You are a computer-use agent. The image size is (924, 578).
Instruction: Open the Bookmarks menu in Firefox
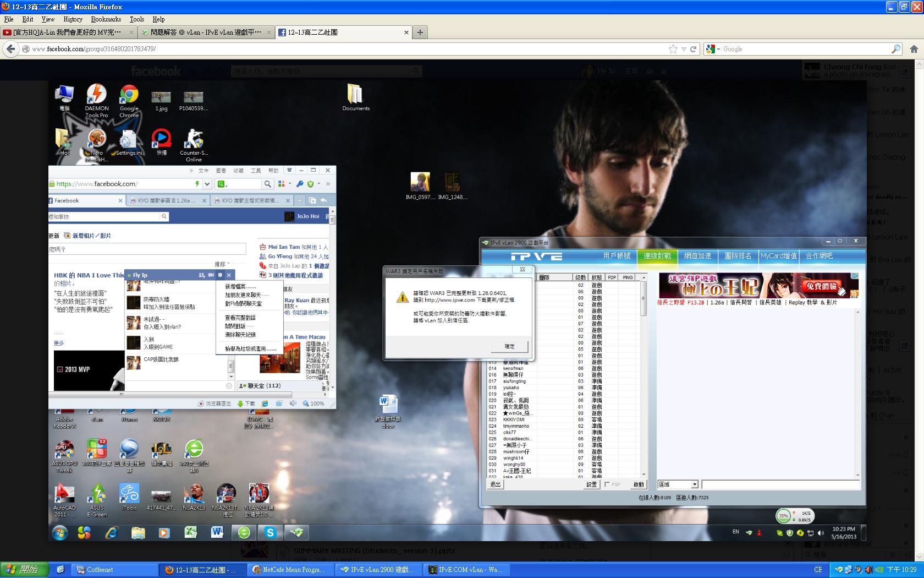[106, 19]
